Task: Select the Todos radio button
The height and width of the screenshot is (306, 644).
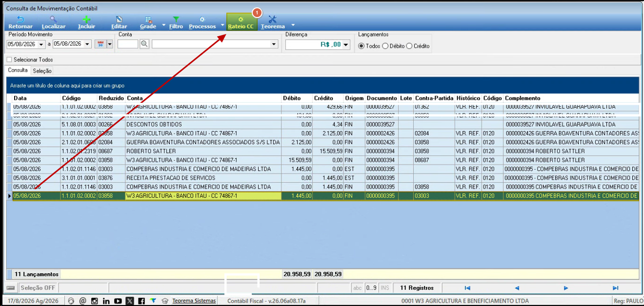Action: 361,46
